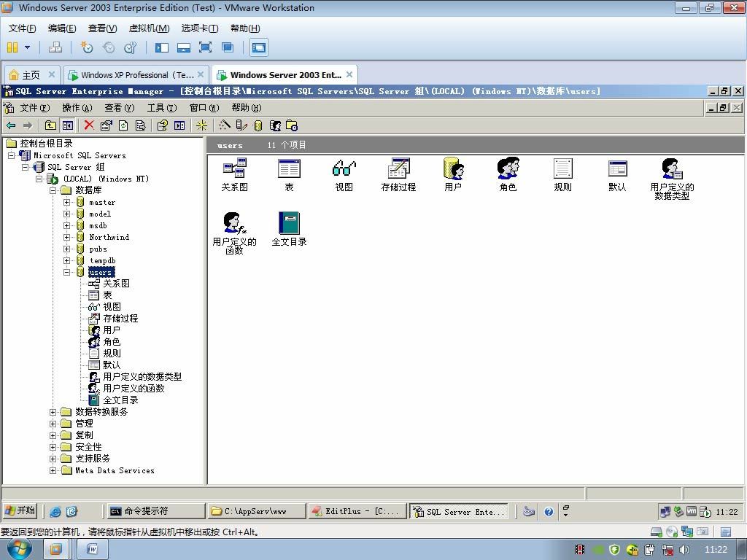
Task: Select the (LOCAL) (Windows NT) server node
Action: tap(107, 179)
